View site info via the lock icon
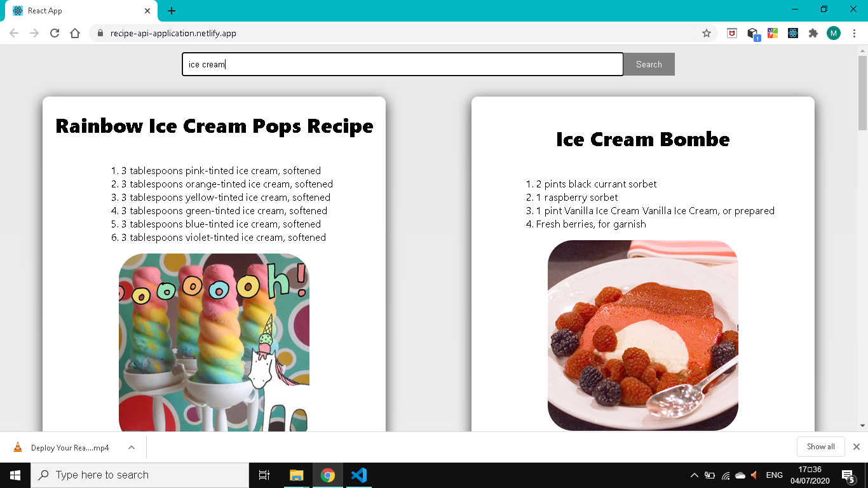Viewport: 868px width, 488px height. [100, 33]
